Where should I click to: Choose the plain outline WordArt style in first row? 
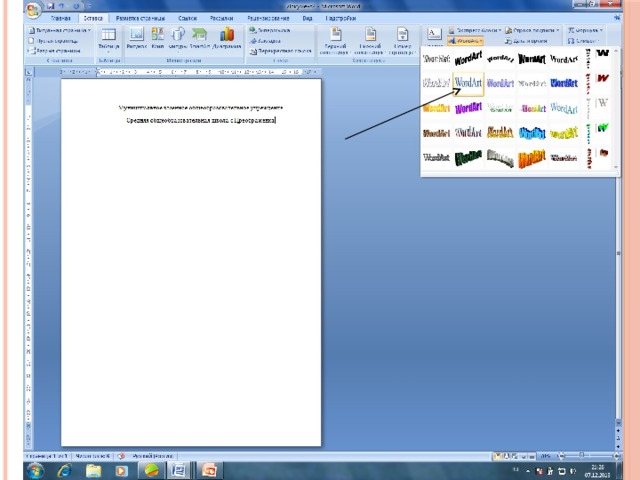(x=436, y=59)
